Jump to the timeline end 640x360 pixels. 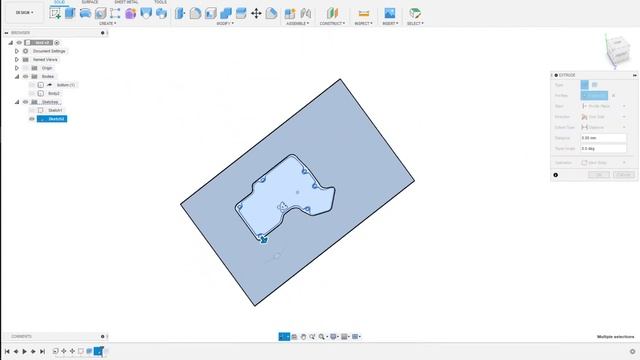click(x=42, y=351)
